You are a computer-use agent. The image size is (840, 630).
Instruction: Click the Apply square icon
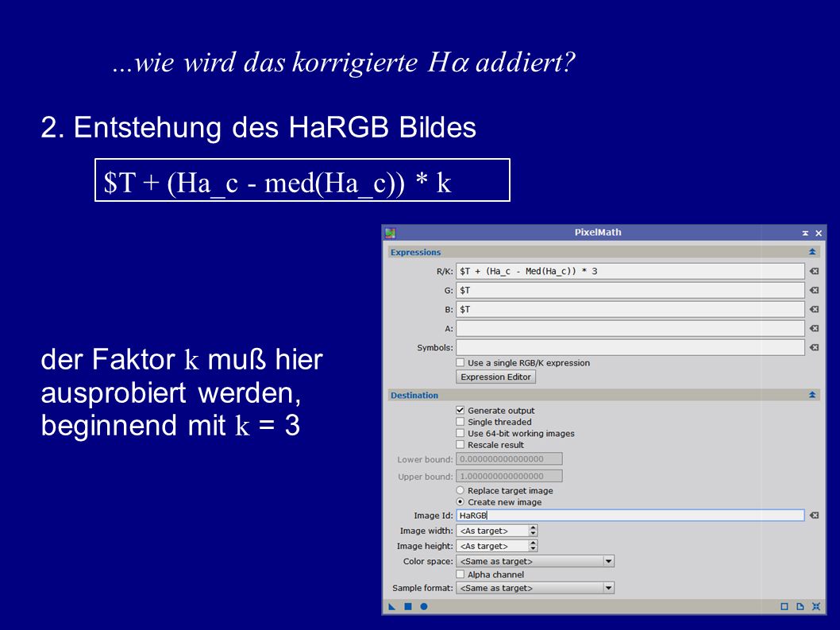(408, 606)
